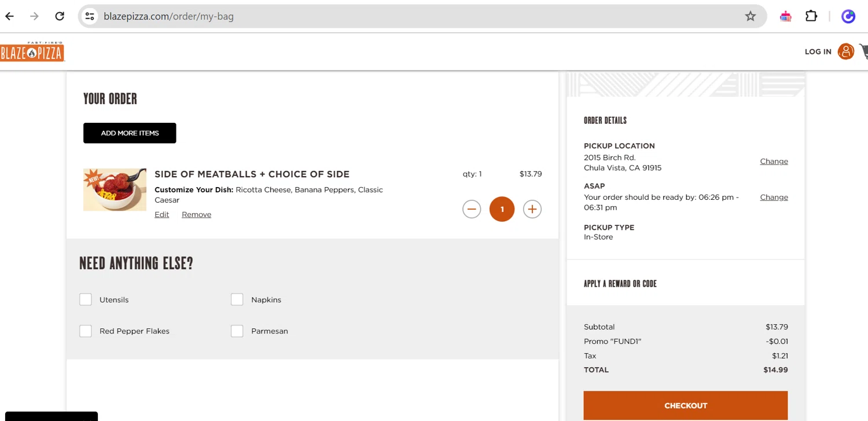Click the pink extension icon in the toolbar
The height and width of the screenshot is (421, 868).
tap(785, 16)
